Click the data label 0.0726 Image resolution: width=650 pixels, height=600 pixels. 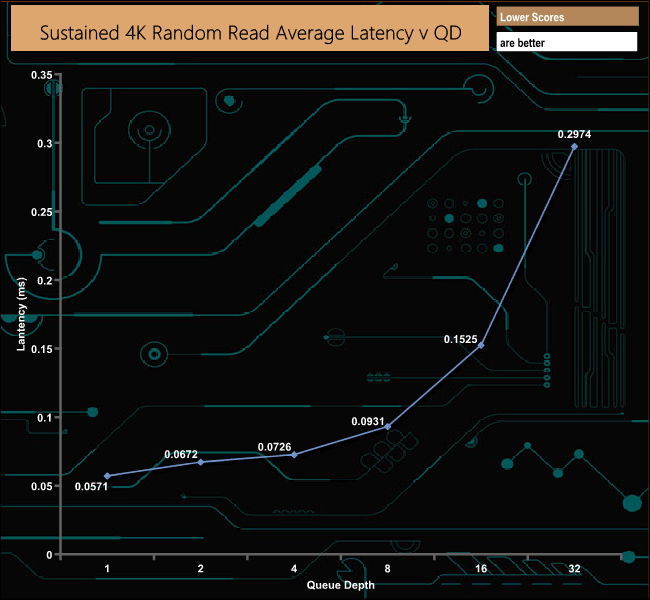[x=274, y=447]
